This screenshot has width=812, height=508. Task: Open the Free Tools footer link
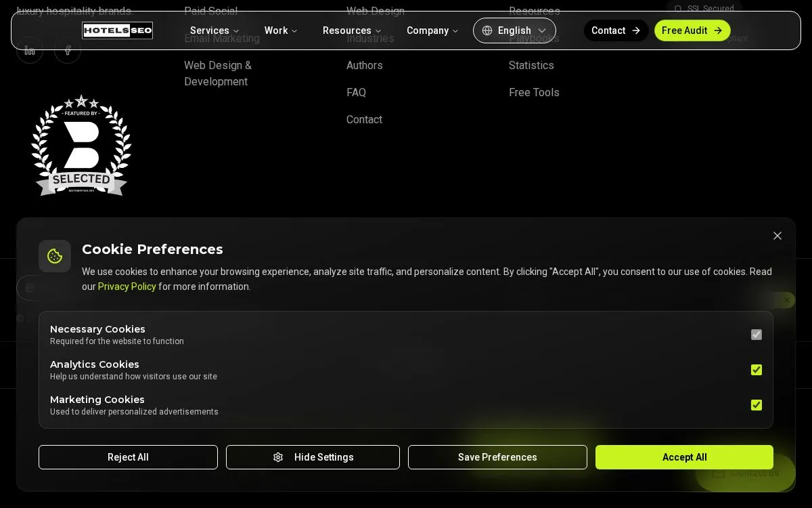pyautogui.click(x=534, y=93)
